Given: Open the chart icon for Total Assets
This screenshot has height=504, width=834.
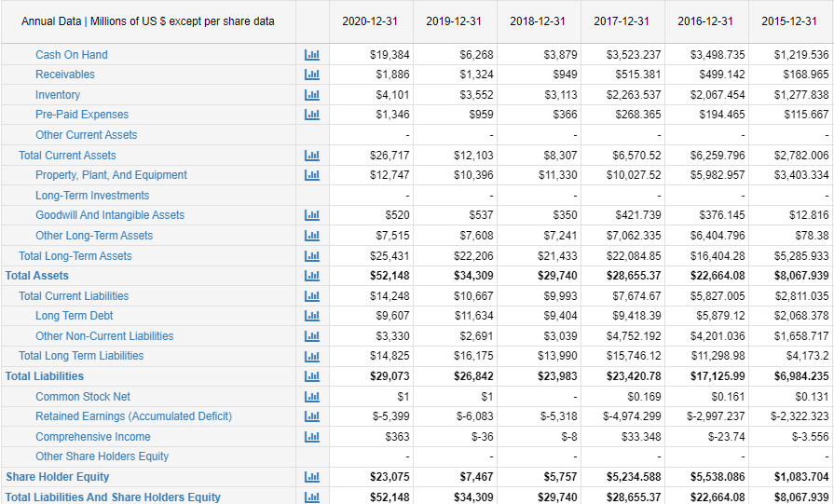Looking at the screenshot, I should click(311, 276).
